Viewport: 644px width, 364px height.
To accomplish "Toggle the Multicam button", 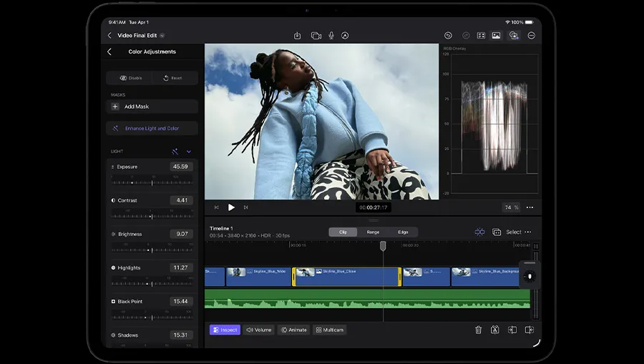I will pyautogui.click(x=330, y=330).
